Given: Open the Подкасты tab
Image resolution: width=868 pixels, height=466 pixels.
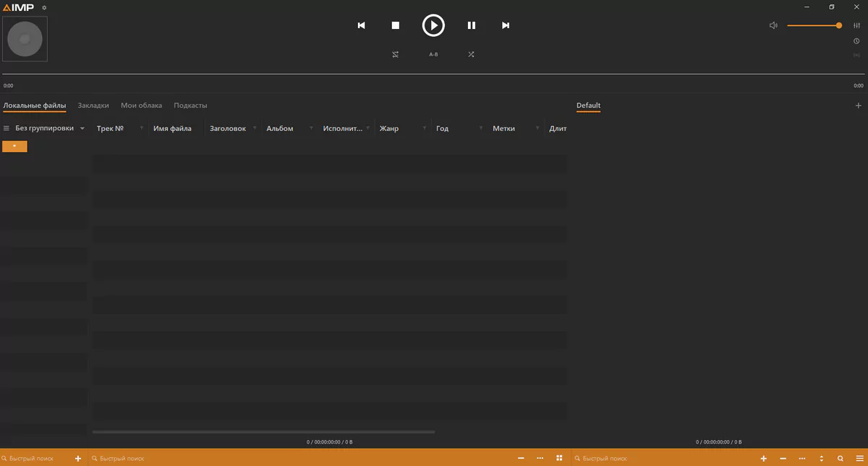Looking at the screenshot, I should (190, 106).
